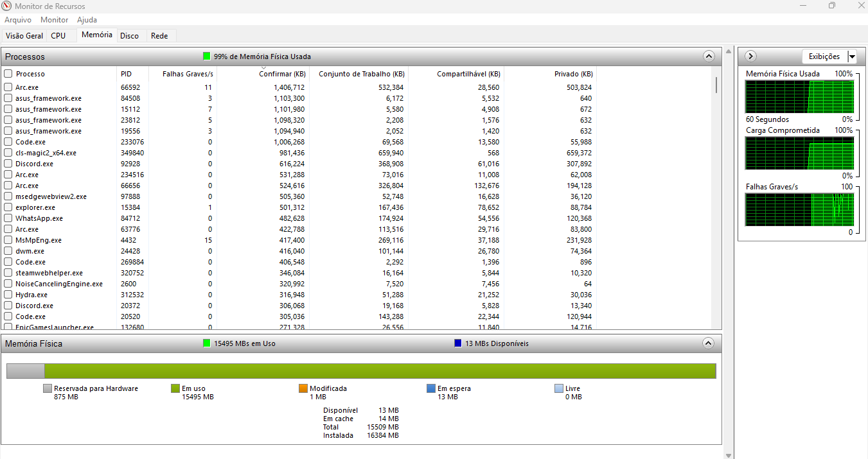
Task: Click the main pane scroll-up arrow
Action: (728, 51)
